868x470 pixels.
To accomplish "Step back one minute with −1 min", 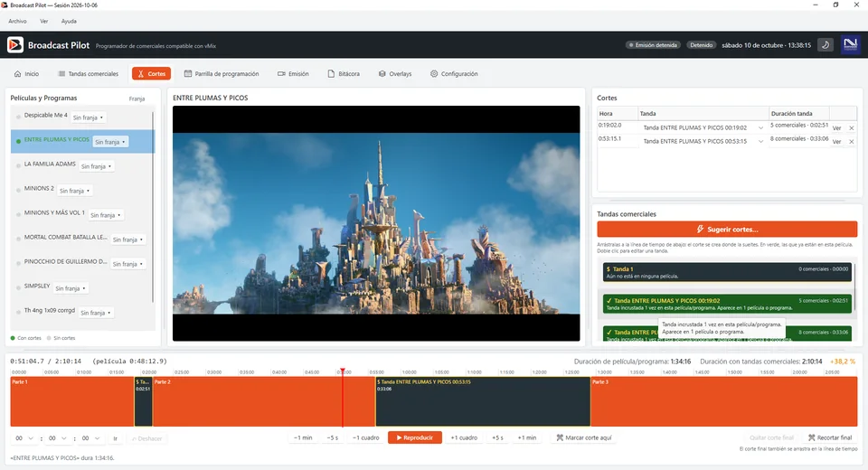I will coord(303,437).
